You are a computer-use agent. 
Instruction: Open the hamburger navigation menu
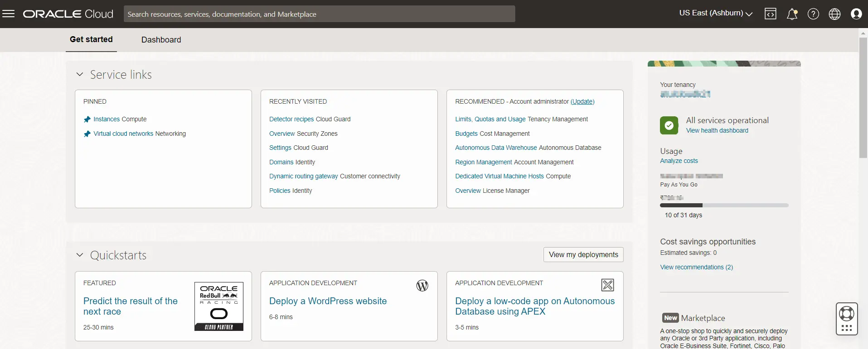tap(9, 14)
